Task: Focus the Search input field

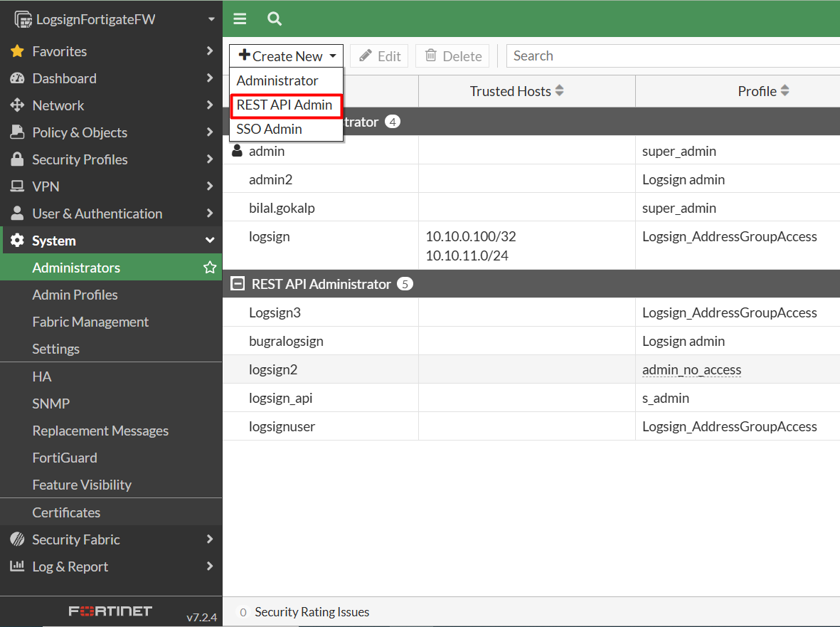Action: (x=673, y=56)
